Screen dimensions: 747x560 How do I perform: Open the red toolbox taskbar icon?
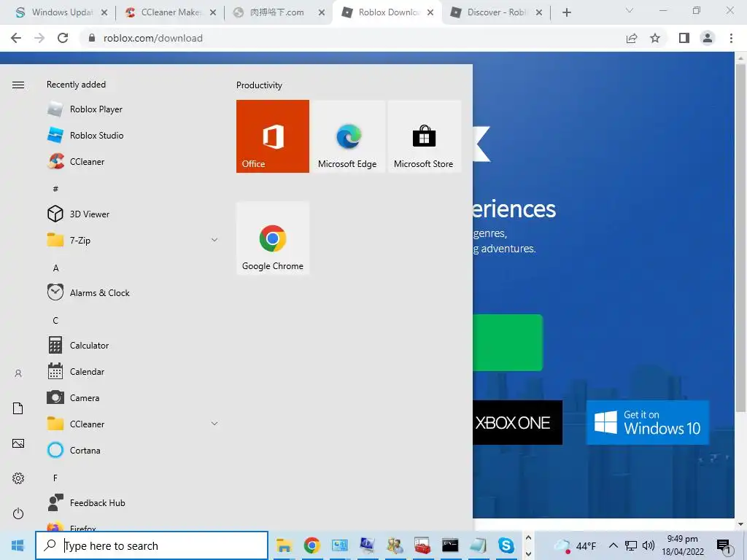422,545
